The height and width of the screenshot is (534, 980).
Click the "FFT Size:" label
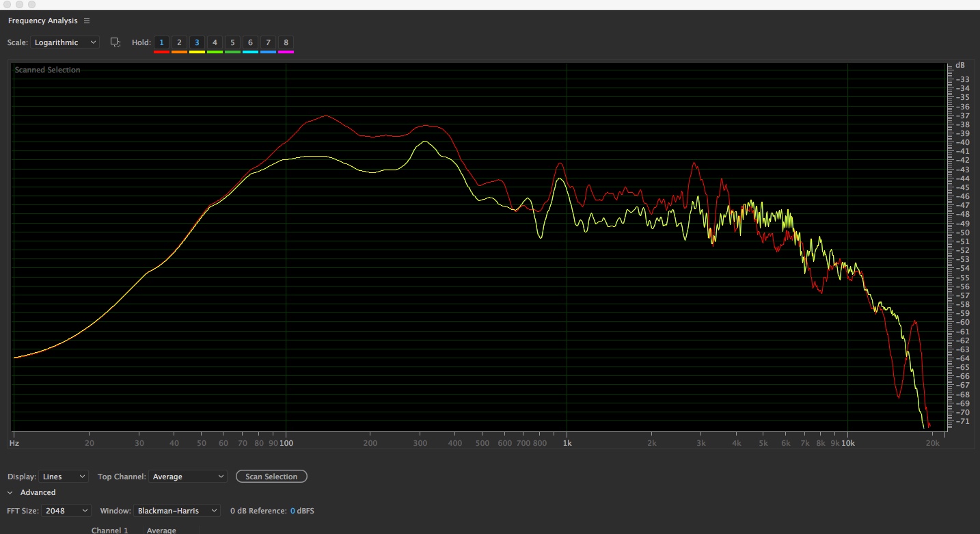click(23, 511)
